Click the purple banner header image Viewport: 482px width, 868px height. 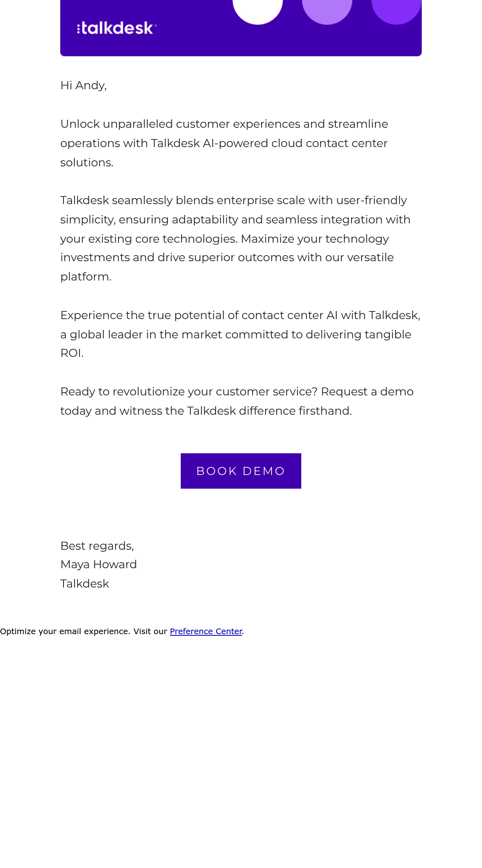241,28
